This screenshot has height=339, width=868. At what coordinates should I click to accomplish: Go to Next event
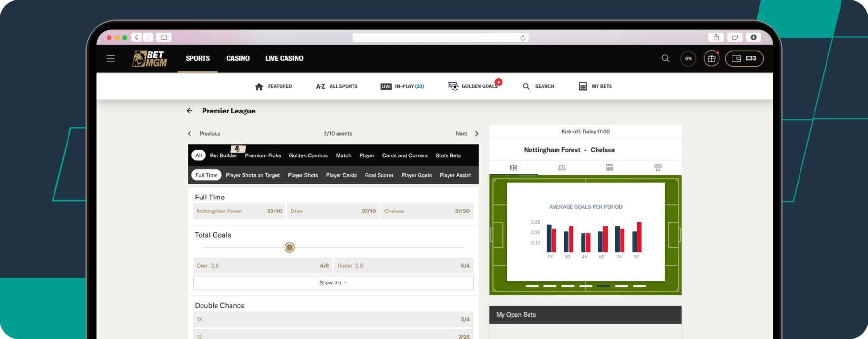[x=467, y=134]
